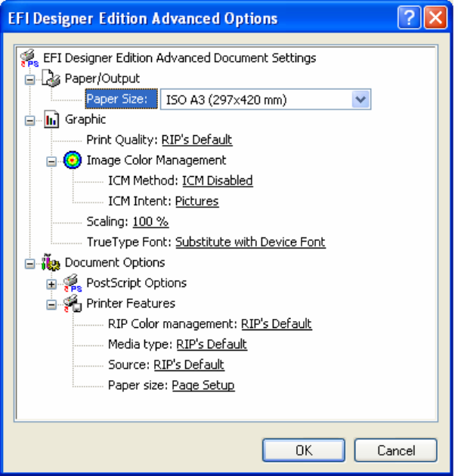This screenshot has width=458, height=476.
Task: Select TrueType Font Substitute with Device Font
Action: click(250, 243)
